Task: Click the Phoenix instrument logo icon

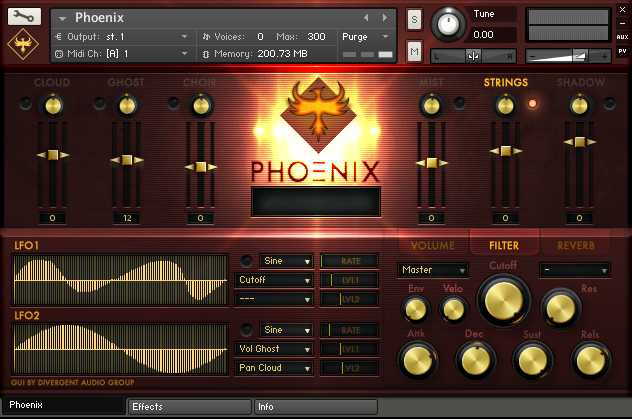Action: click(x=23, y=44)
